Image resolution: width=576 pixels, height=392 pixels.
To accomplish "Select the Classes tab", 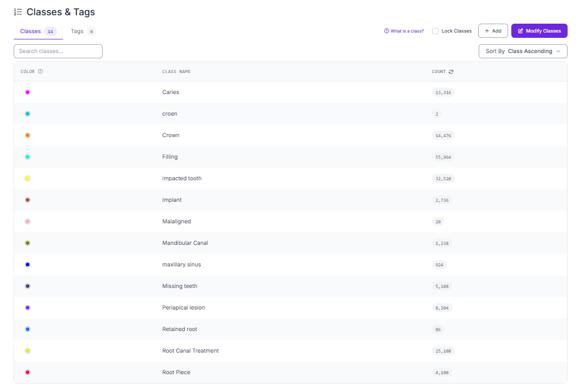I will coord(38,31).
